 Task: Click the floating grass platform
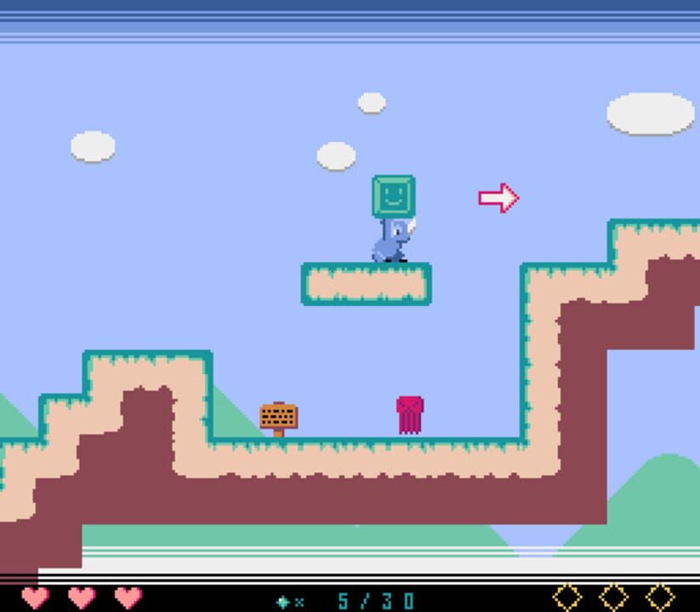(366, 284)
